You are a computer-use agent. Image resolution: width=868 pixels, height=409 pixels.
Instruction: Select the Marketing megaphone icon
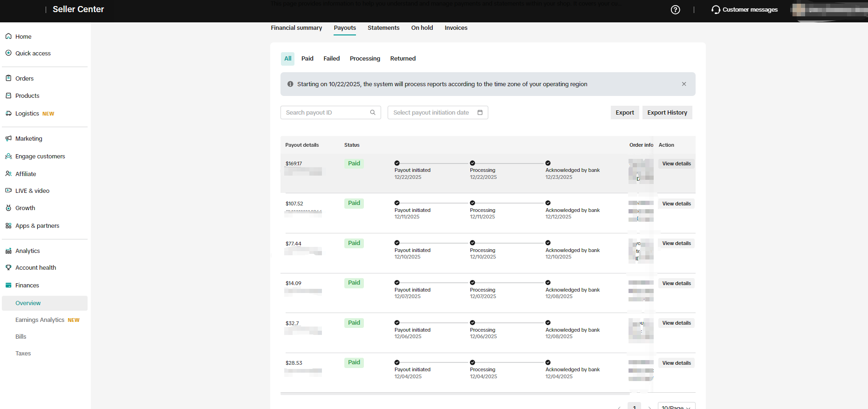[x=8, y=138]
